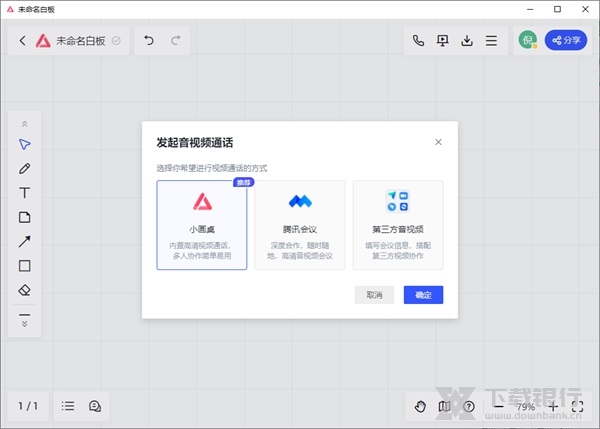The height and width of the screenshot is (429, 600).
Task: Open the hamburger menu
Action: [x=491, y=41]
